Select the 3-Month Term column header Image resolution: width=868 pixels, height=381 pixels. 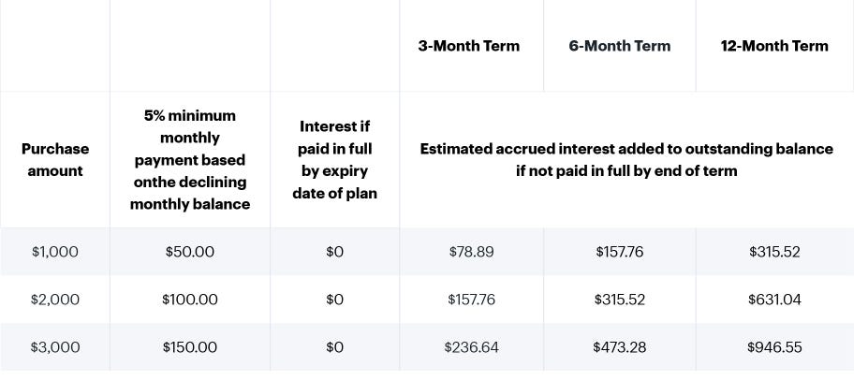[469, 46]
